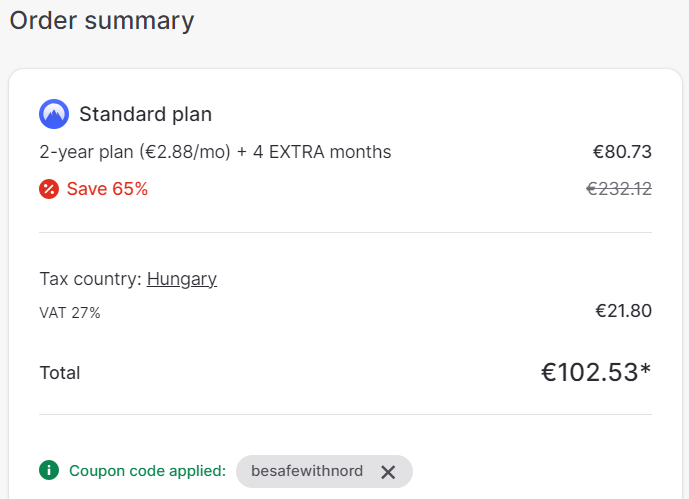Click the €102.53 total amount
The height and width of the screenshot is (499, 689).
(589, 372)
